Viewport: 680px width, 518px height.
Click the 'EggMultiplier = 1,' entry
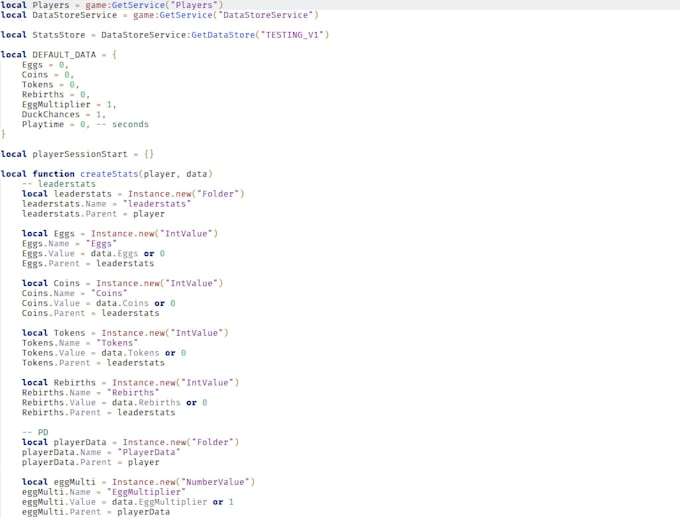69,105
